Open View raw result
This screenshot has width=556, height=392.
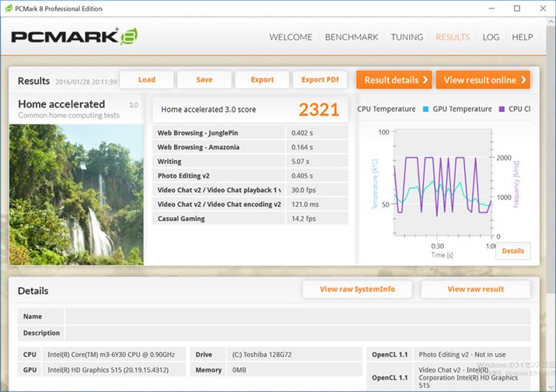pos(475,289)
